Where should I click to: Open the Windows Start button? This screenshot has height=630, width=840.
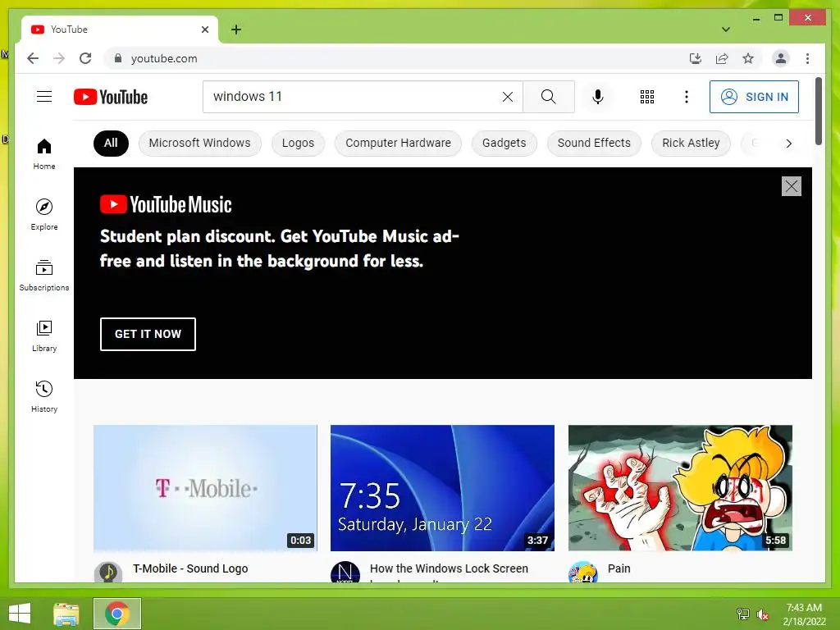point(20,614)
